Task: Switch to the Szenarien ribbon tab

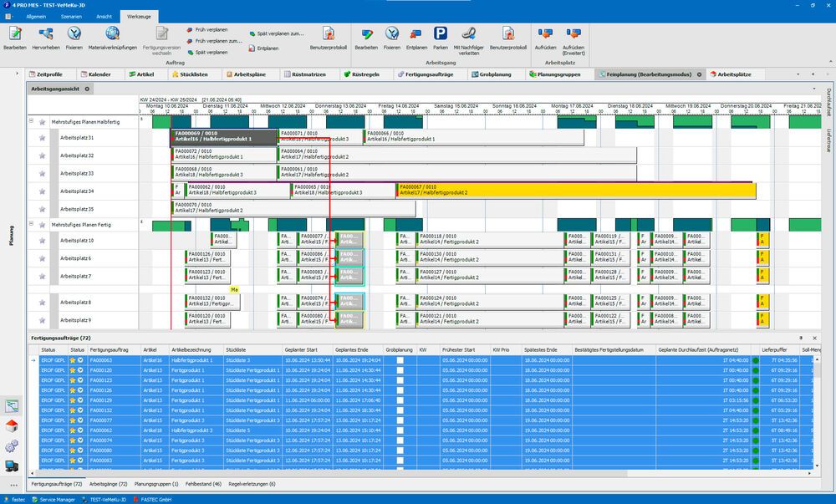Action: pos(72,16)
